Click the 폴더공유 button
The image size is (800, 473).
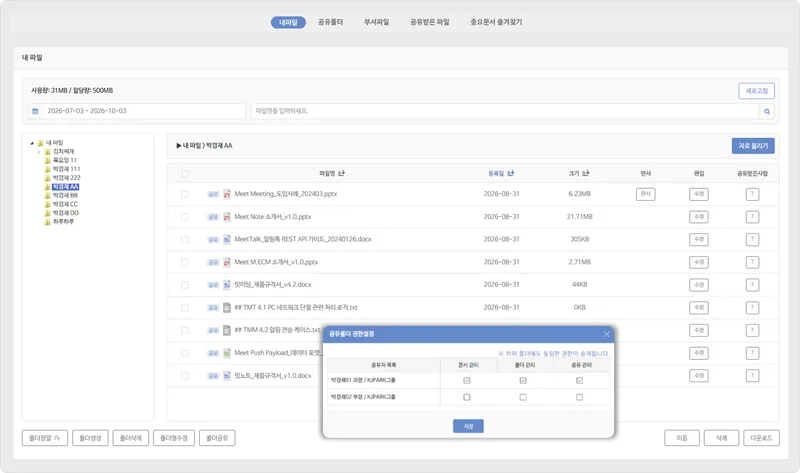217,438
